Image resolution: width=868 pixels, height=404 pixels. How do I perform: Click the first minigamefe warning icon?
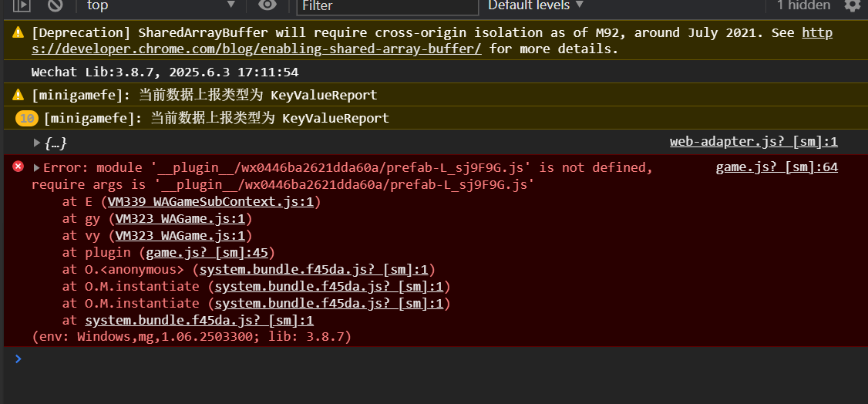[x=19, y=95]
